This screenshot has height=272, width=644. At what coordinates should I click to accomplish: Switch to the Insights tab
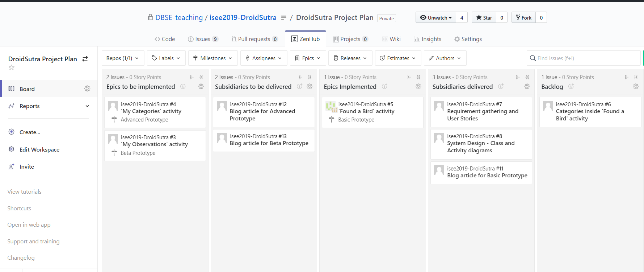pyautogui.click(x=427, y=39)
